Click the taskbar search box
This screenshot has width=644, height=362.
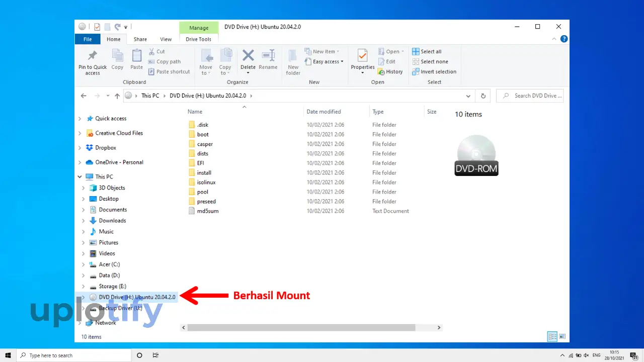(74, 355)
